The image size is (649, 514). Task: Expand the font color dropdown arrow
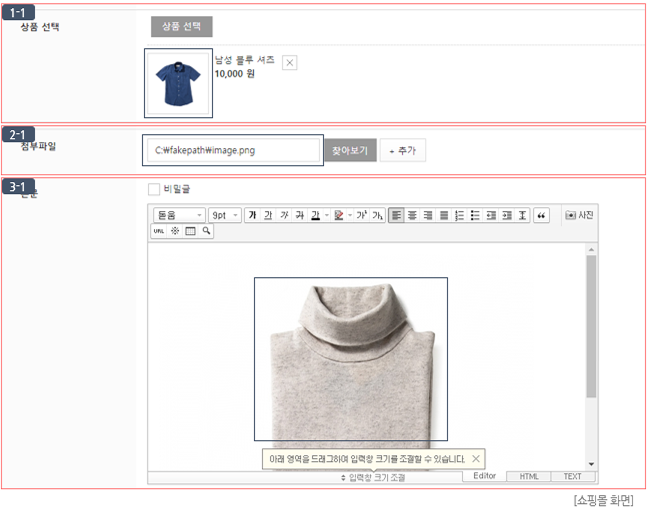click(327, 215)
